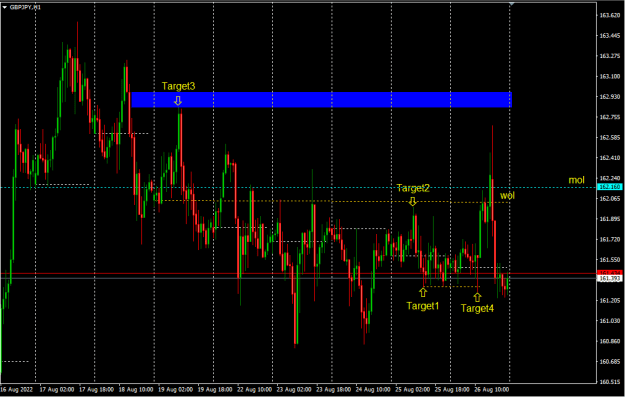
Task: Click the 161.205 price scale value
Action: click(610, 300)
